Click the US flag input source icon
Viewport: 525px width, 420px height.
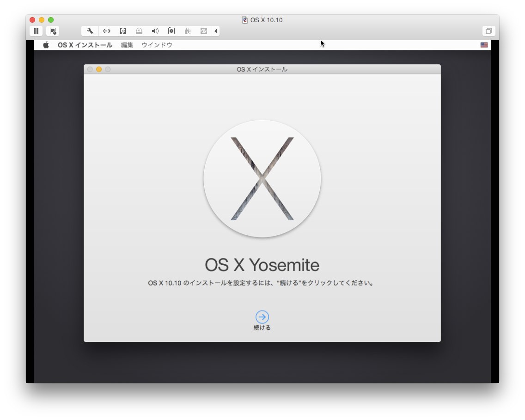(484, 45)
